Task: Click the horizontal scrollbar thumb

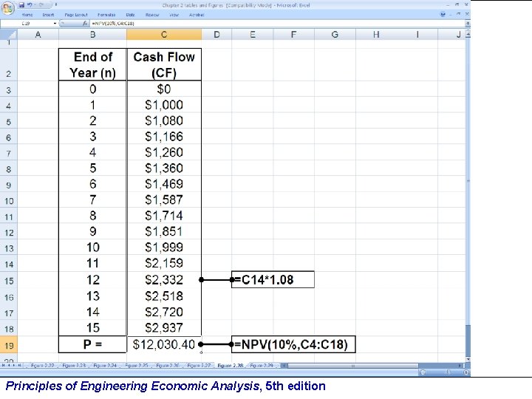Action: (353, 366)
